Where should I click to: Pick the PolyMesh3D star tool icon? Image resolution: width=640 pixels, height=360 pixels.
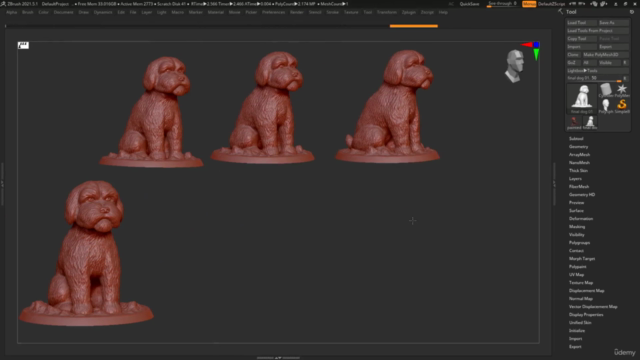[622, 90]
